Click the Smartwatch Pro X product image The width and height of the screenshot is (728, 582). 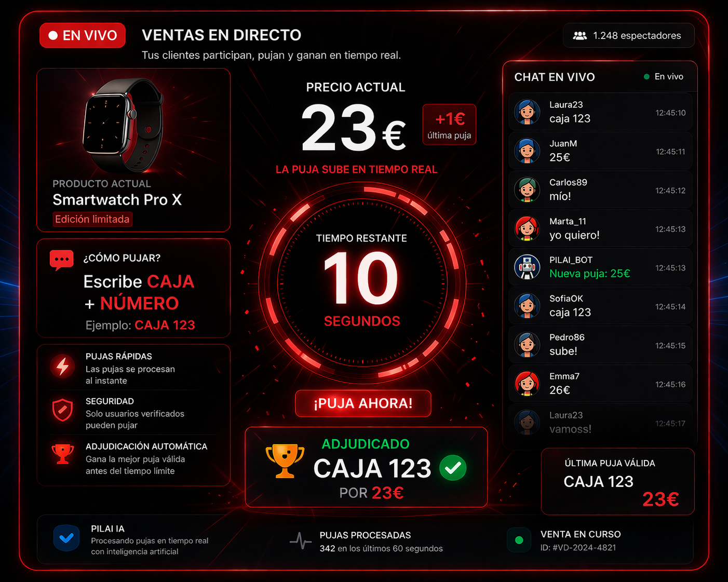[x=124, y=125]
